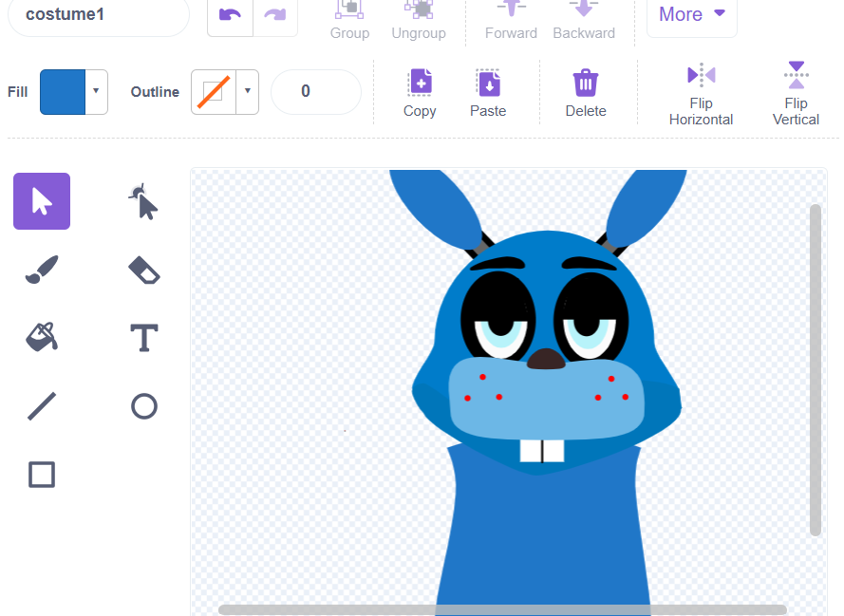
Task: Expand the Outline color dropdown arrow
Action: point(248,92)
